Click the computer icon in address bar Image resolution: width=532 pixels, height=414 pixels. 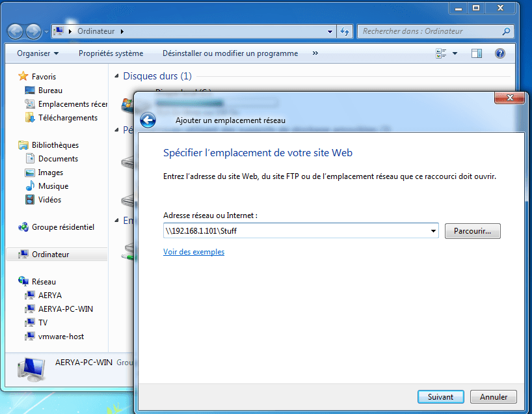pyautogui.click(x=59, y=31)
